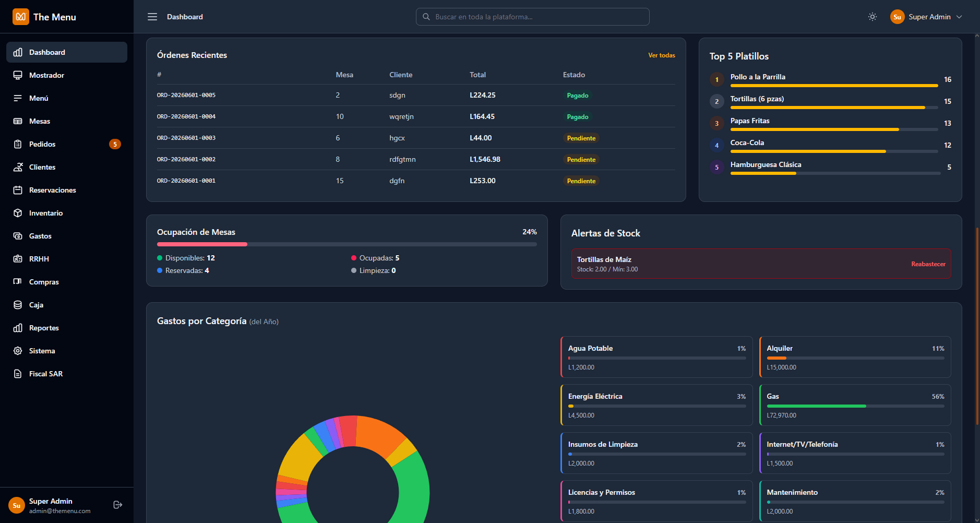Click the Ver todas link
This screenshot has width=980, height=523.
coord(662,55)
